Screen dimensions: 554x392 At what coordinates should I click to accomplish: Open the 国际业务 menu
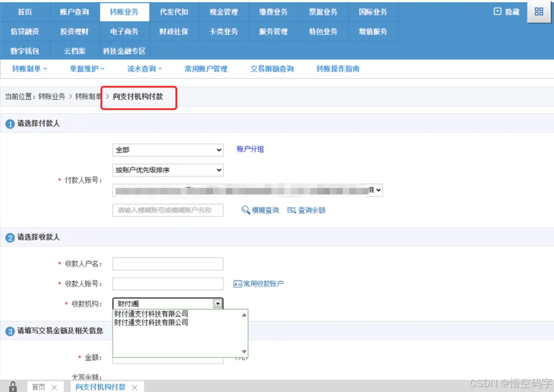373,12
